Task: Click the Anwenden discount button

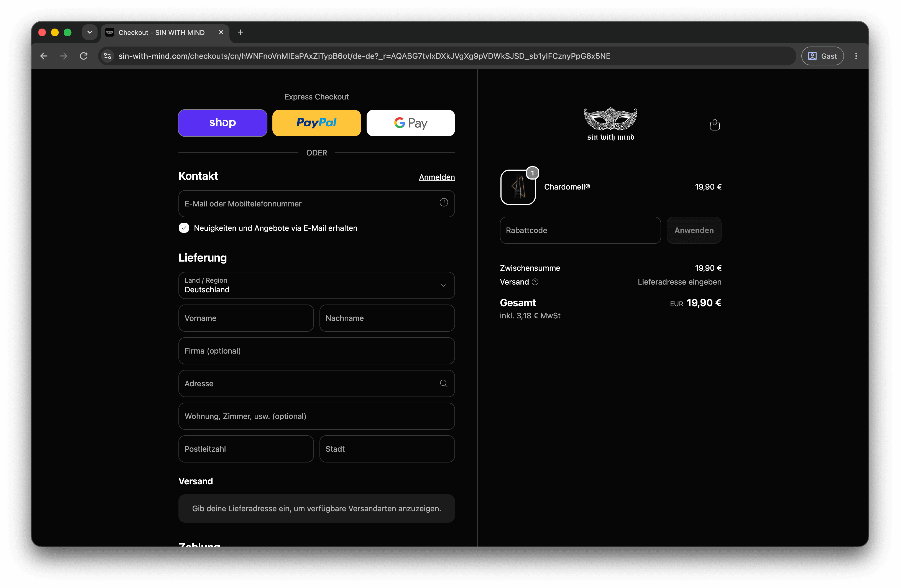Action: click(x=694, y=230)
